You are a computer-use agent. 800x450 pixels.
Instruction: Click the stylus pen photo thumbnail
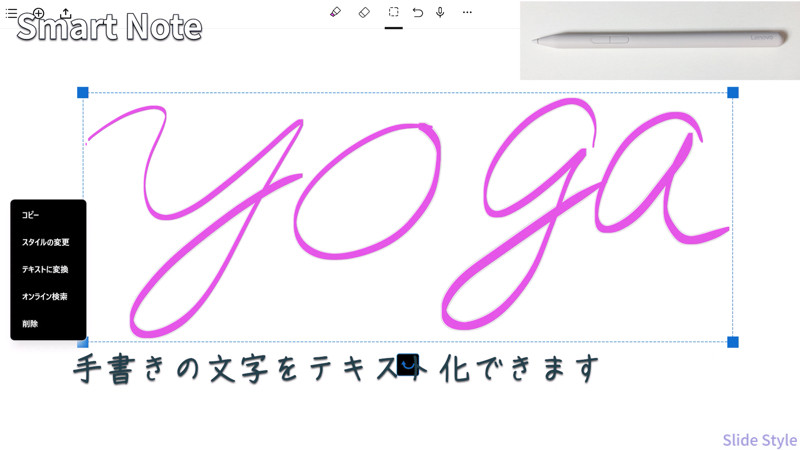click(659, 40)
